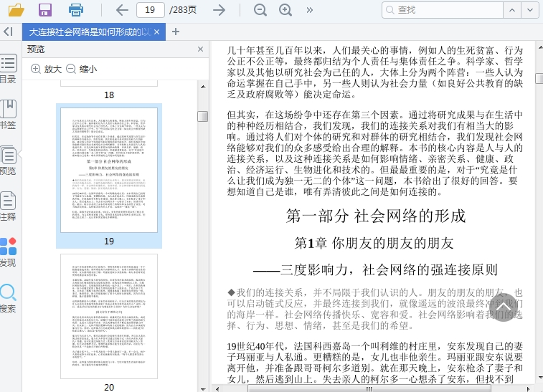Click the horizontal scrollbar left arrow
This screenshot has width=543, height=392.
pos(217,389)
